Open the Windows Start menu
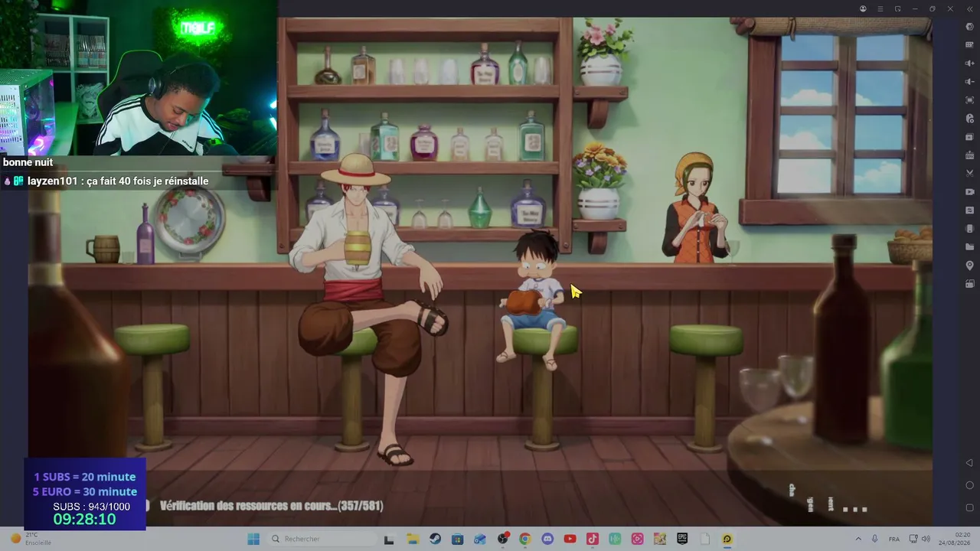 253,539
